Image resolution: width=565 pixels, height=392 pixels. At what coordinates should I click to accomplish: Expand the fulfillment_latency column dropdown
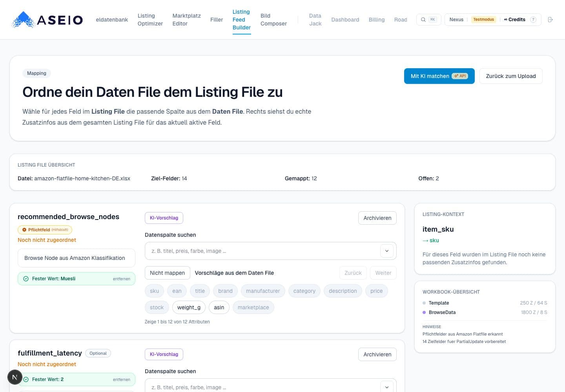tap(387, 387)
